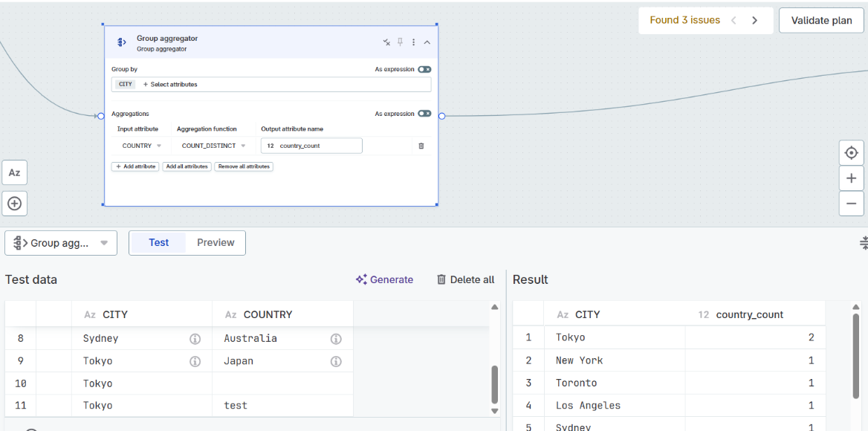Collapse the Group aggregator node via chevron

click(x=427, y=42)
